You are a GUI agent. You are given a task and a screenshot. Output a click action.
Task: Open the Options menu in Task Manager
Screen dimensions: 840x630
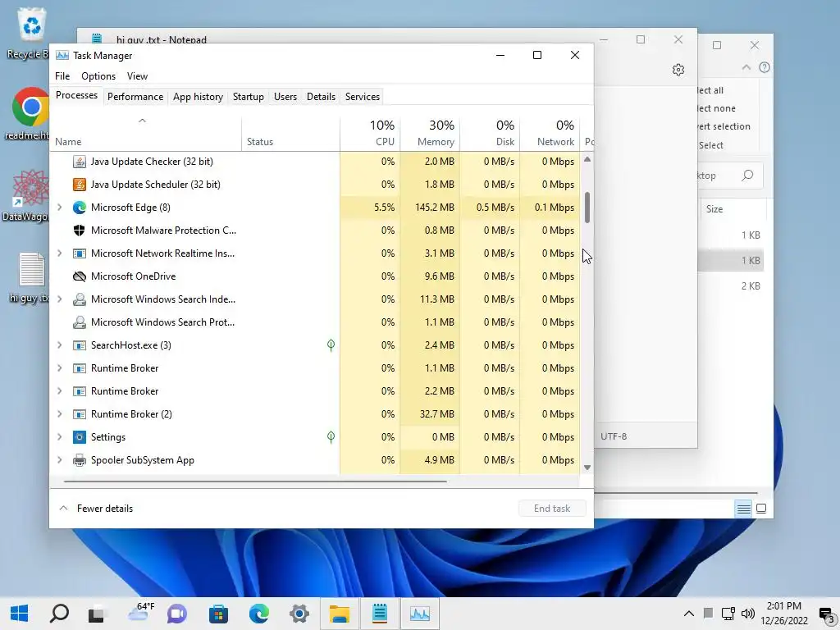[x=98, y=76]
